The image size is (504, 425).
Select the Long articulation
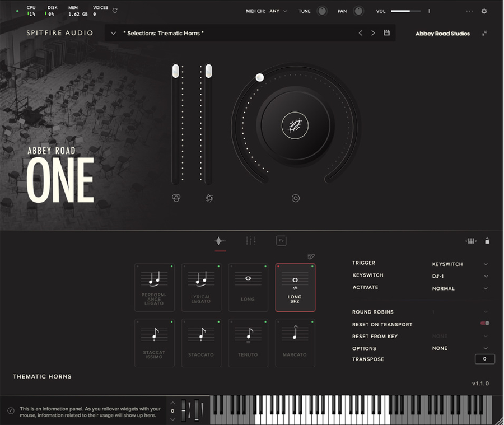pyautogui.click(x=248, y=287)
